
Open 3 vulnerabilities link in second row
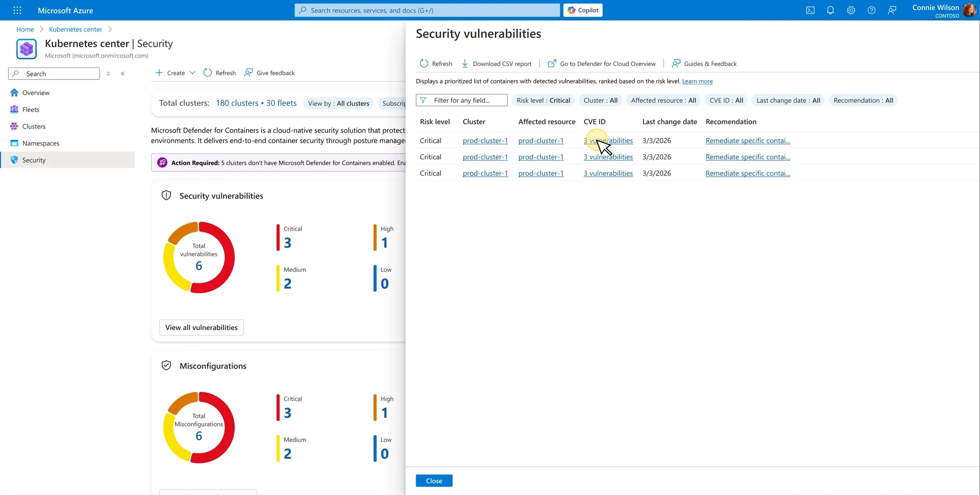click(x=608, y=157)
